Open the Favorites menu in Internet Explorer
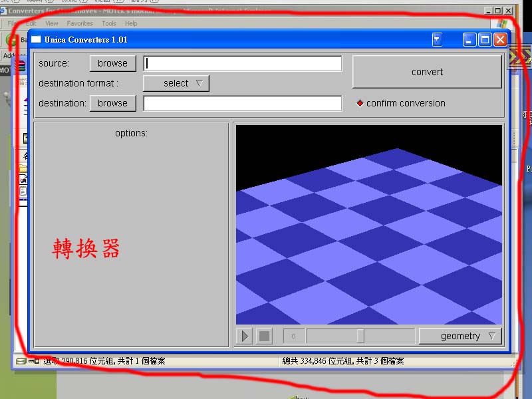The width and height of the screenshot is (532, 399). click(80, 23)
